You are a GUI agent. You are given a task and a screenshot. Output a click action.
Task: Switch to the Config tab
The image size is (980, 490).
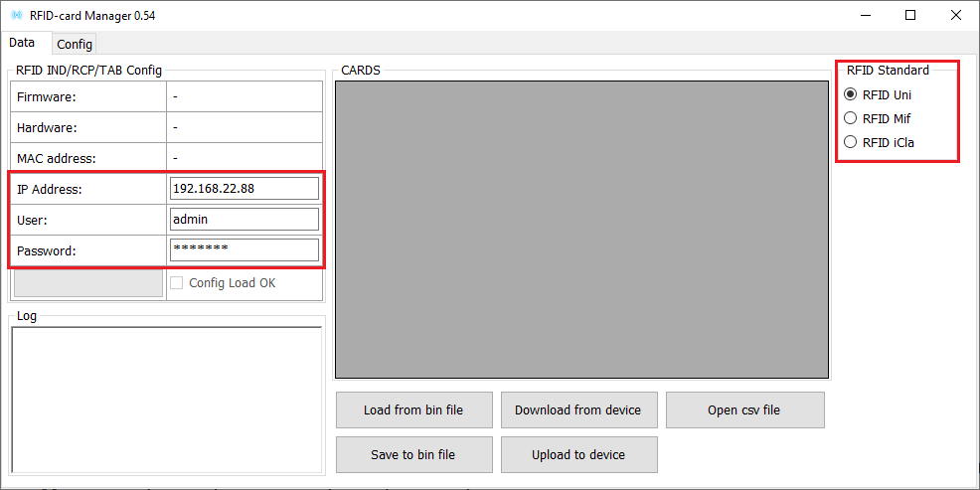coord(75,44)
